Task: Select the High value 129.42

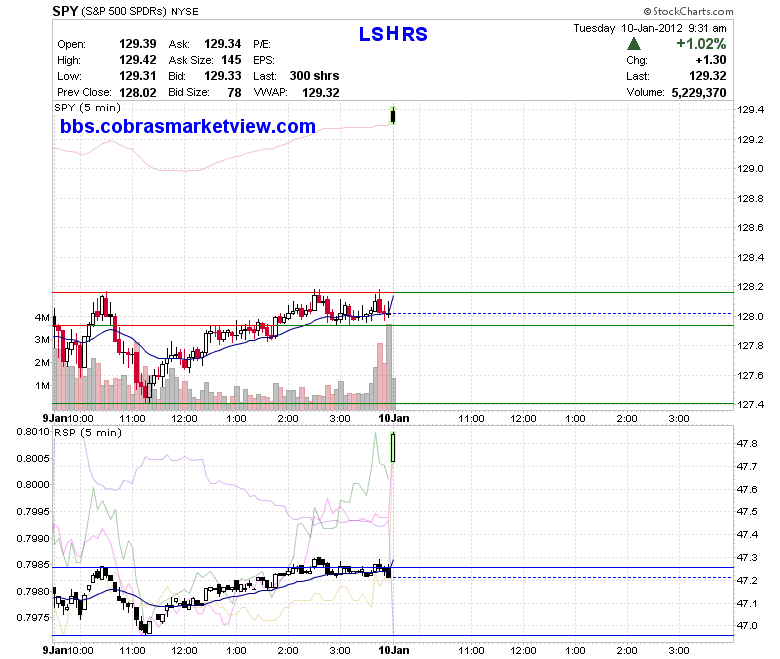Action: pos(138,60)
